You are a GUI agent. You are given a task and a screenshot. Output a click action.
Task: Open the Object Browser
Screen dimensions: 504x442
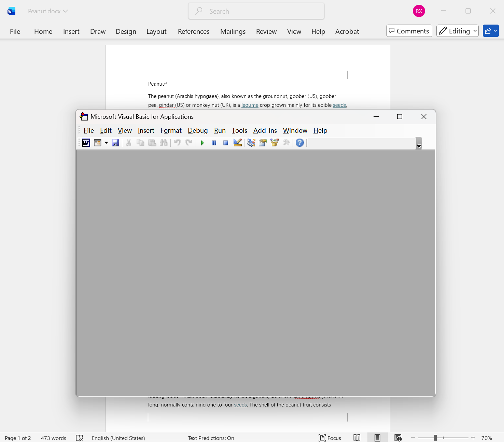[275, 143]
